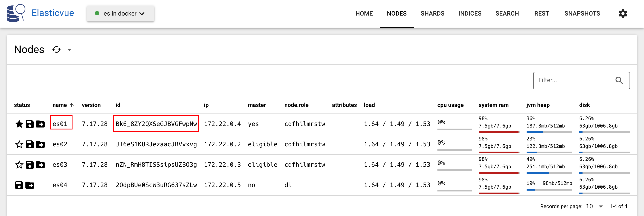Sort by the master column header
This screenshot has height=216, width=644.
(x=257, y=105)
